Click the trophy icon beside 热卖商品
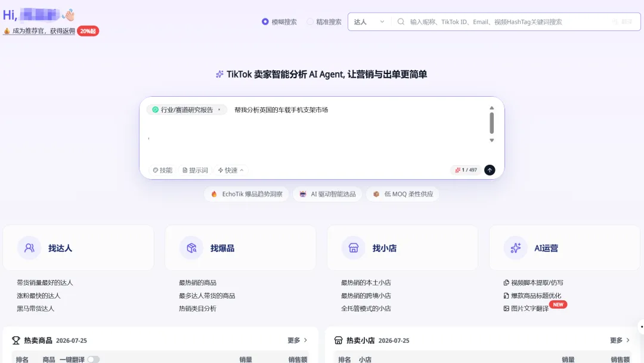The width and height of the screenshot is (644, 363). coord(16,340)
